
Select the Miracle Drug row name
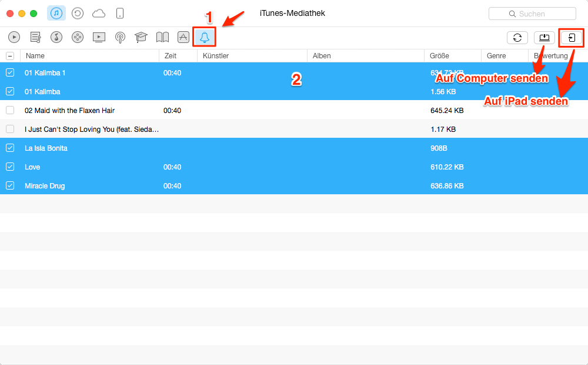tap(45, 186)
